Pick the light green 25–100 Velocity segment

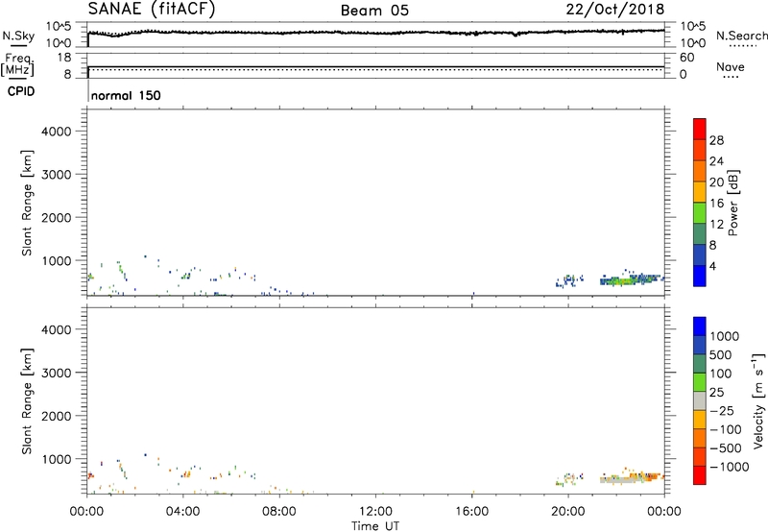[x=700, y=382]
